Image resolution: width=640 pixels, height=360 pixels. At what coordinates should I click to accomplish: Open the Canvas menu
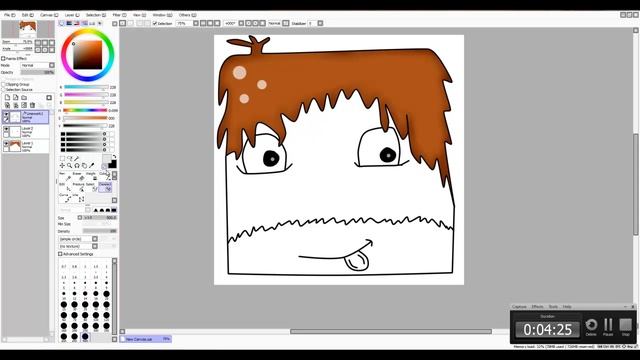point(49,15)
